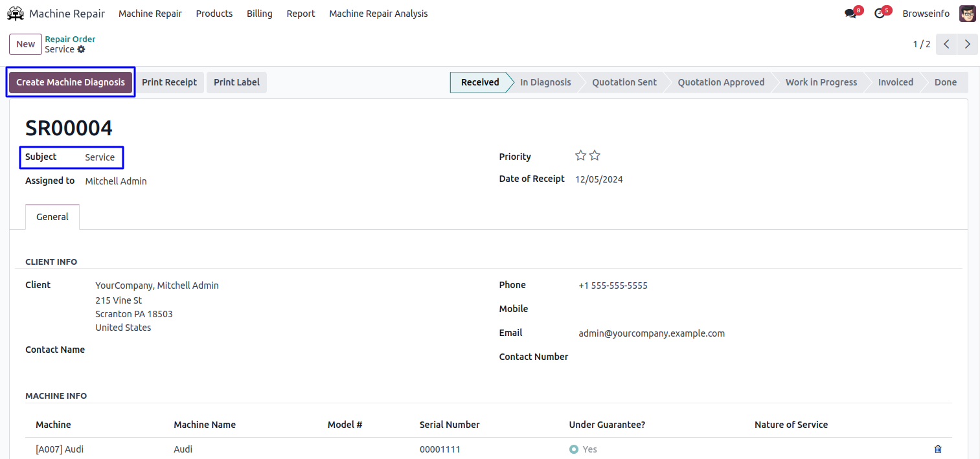Click the Machine Repair app logo icon

(x=16, y=14)
